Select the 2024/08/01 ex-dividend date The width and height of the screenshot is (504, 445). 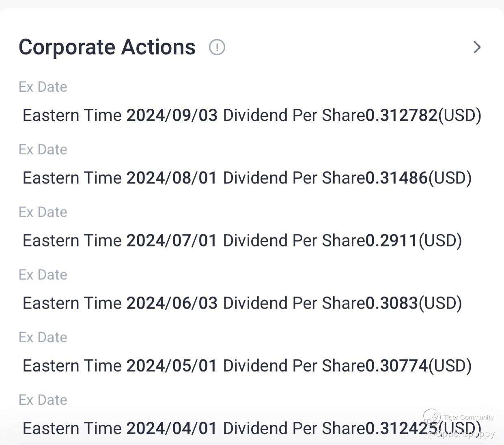[172, 178]
